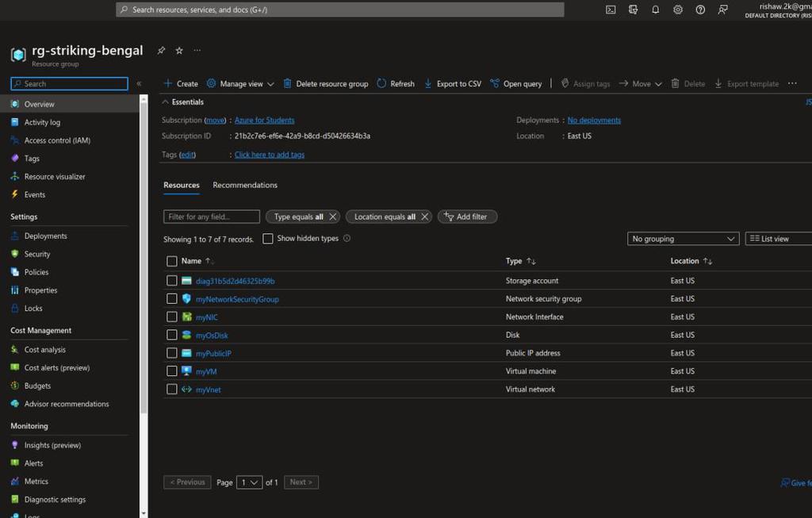Screen dimensions: 812x518
Task: Pin the rg-striking-bengal resource group
Action: coord(161,51)
